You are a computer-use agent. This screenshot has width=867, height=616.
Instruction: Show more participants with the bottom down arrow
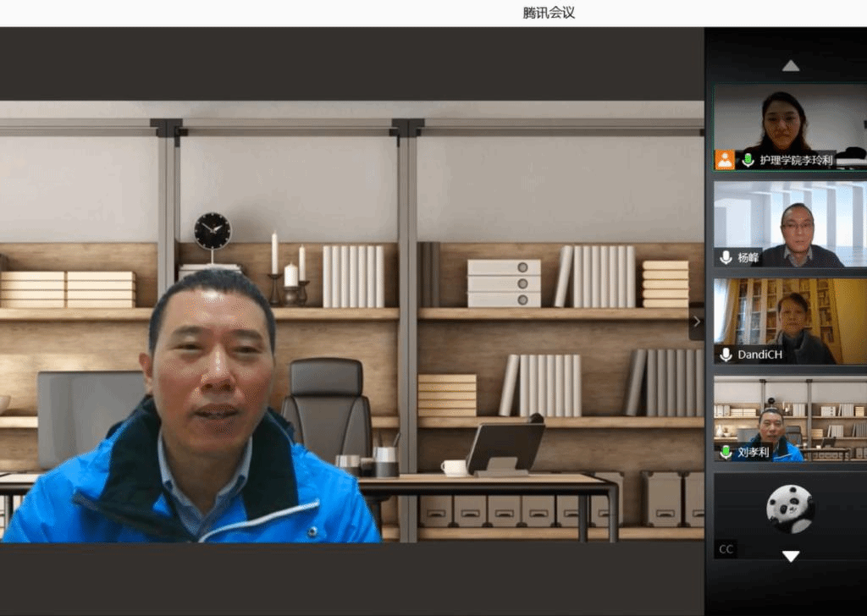point(790,556)
